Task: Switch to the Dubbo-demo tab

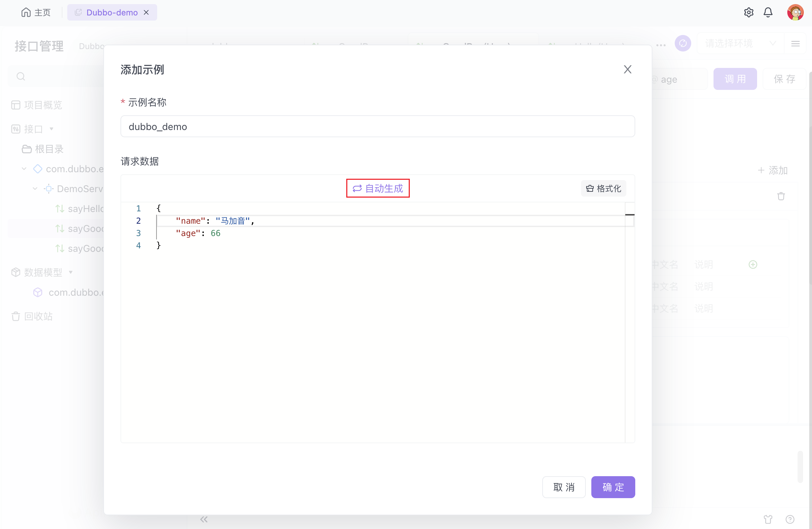Action: [112, 12]
